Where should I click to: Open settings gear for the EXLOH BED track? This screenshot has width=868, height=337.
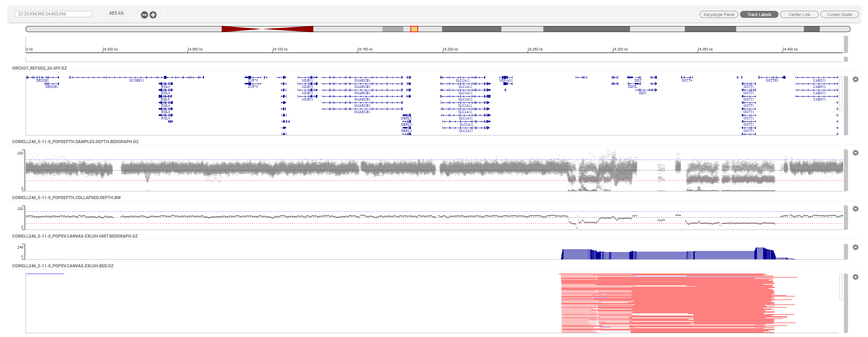pos(856,276)
